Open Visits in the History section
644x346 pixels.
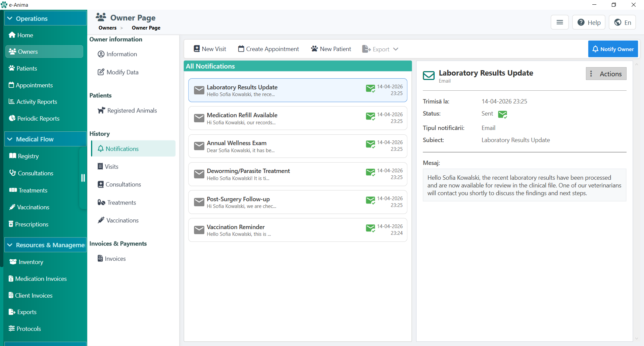[108, 167]
